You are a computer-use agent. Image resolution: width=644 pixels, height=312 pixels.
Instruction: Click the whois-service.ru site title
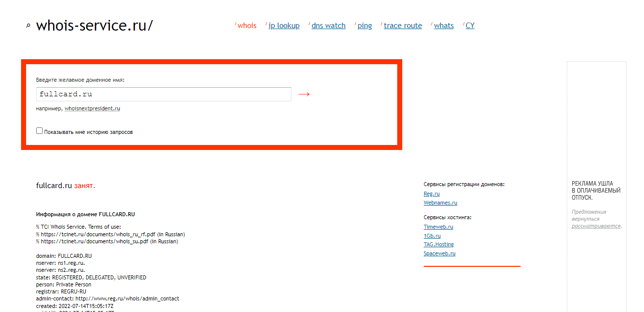coord(94,26)
